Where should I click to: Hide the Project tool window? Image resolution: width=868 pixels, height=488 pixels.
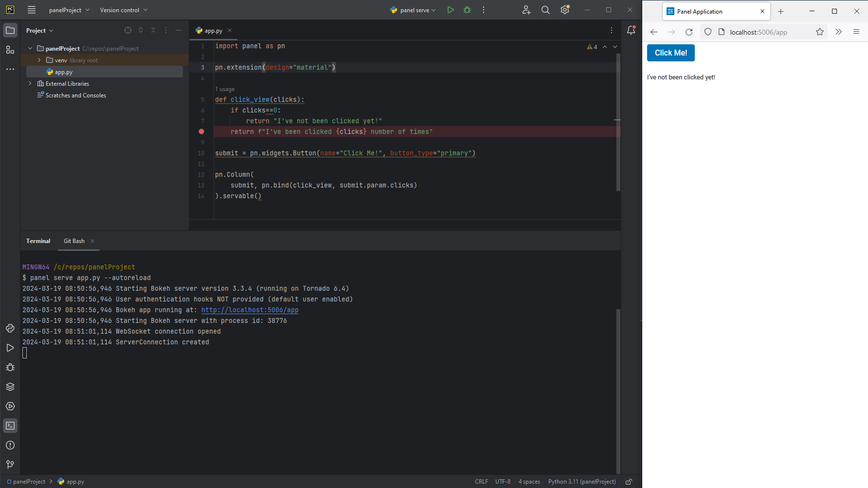(x=179, y=30)
